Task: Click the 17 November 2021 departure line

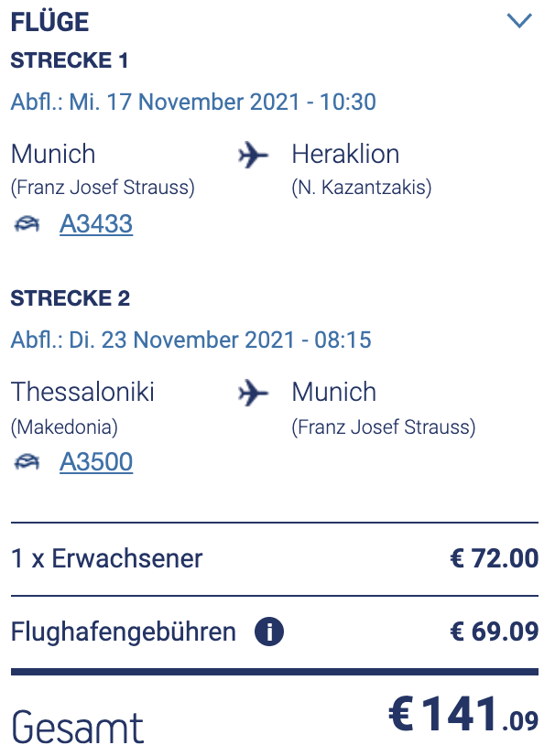Action: [x=193, y=102]
